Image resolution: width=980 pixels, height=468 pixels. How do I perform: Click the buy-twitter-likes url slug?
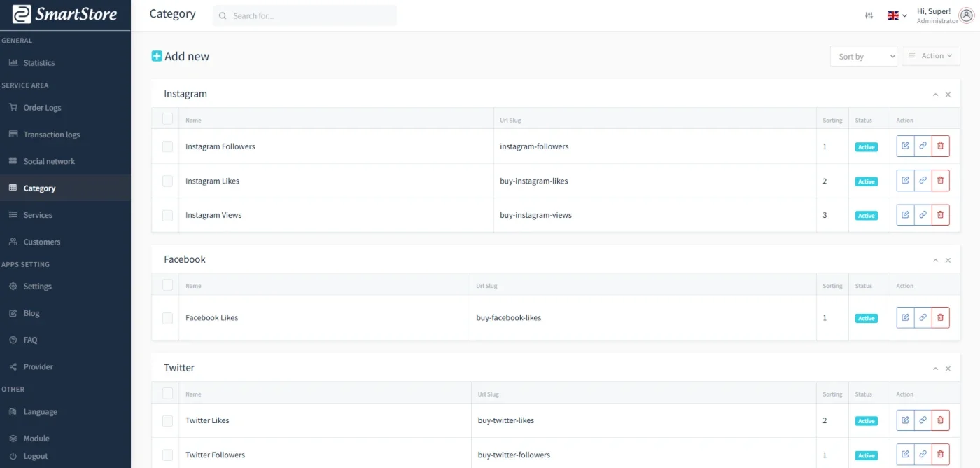click(x=506, y=420)
